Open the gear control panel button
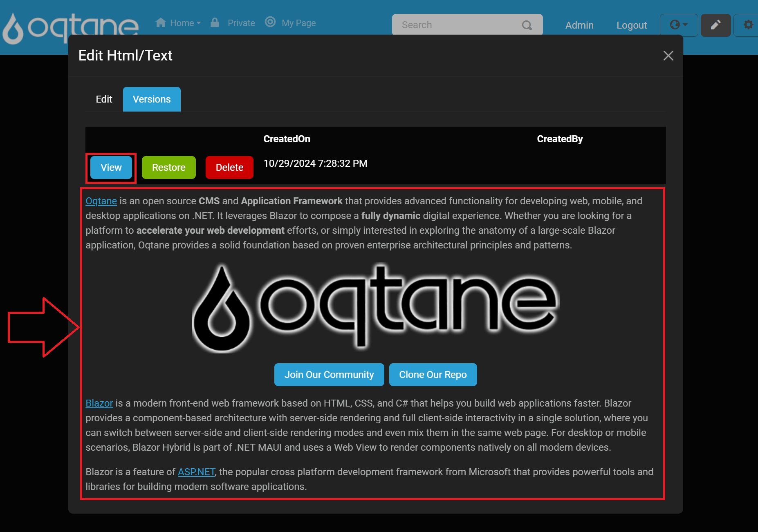The height and width of the screenshot is (532, 758). point(747,25)
